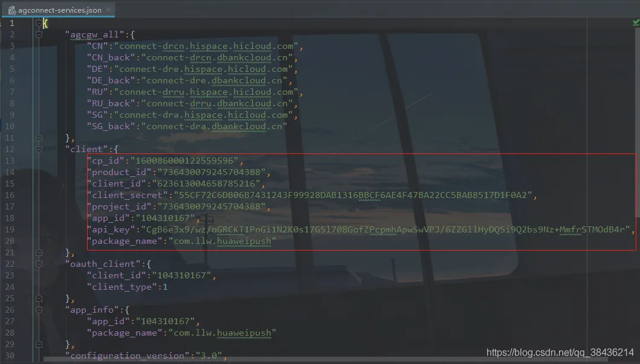Click the "RU_back" key on line 8
The width and height of the screenshot is (640, 364).
click(111, 103)
